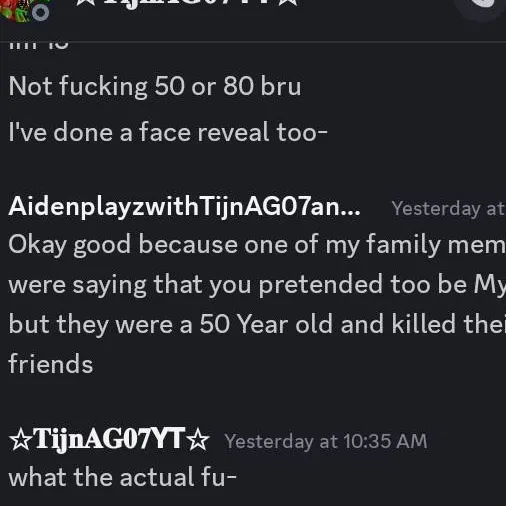Screen dimensions: 506x506
Task: Select the partially hidden message below the header
Action: [39, 46]
